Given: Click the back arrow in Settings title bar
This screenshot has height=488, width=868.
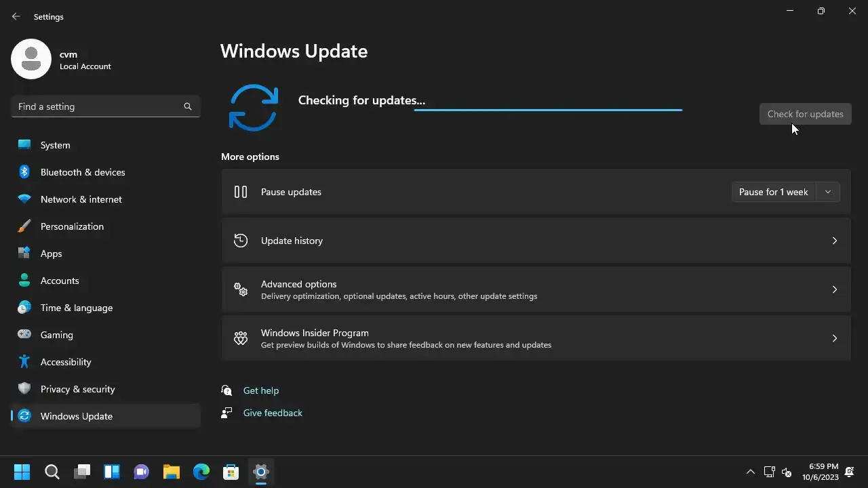Looking at the screenshot, I should point(16,16).
